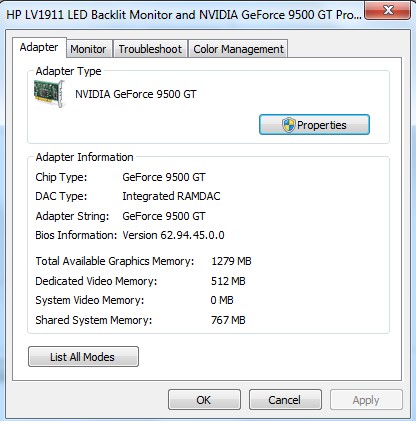Click the 767 MB shared memory value
The image size is (416, 421).
pos(228,320)
